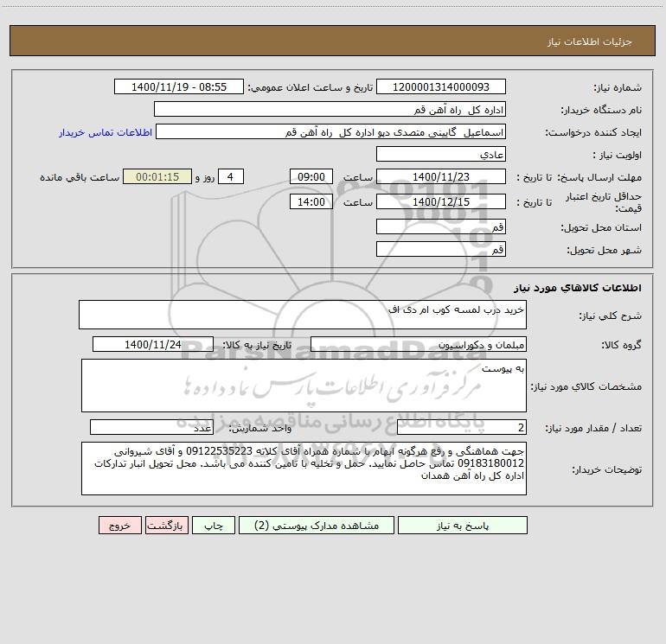Click the اولویت نیاز label
Screen dimensions: 666x644
pyautogui.click(x=618, y=155)
